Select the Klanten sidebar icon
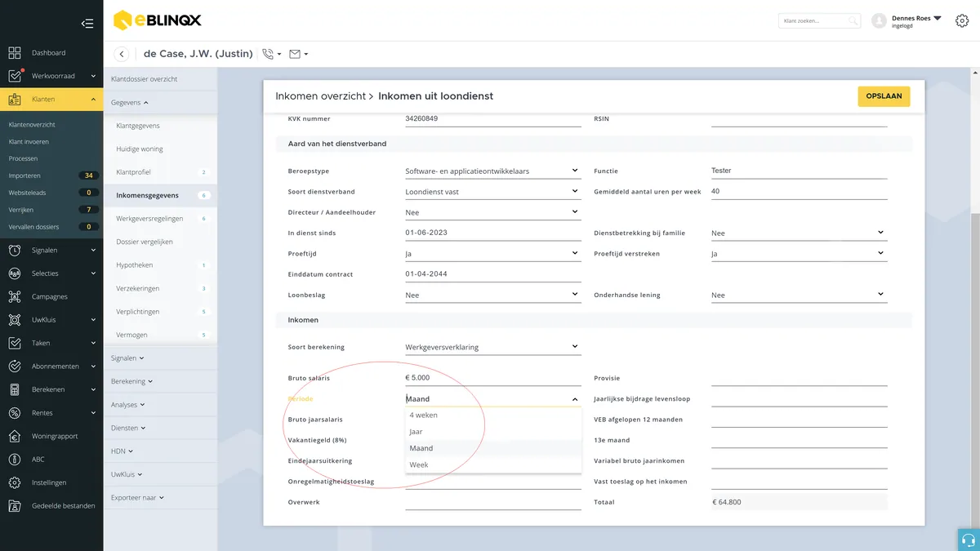Image resolution: width=980 pixels, height=551 pixels. [x=15, y=100]
